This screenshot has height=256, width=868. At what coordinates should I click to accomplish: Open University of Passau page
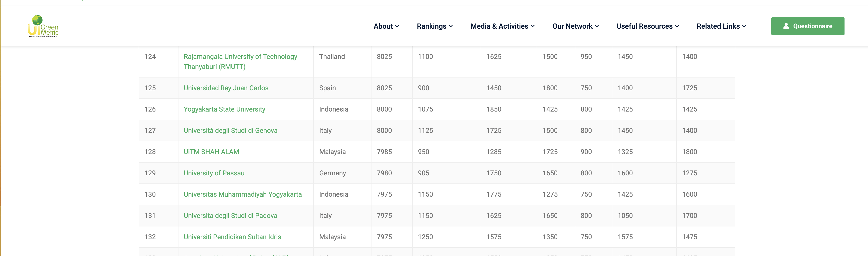point(214,173)
